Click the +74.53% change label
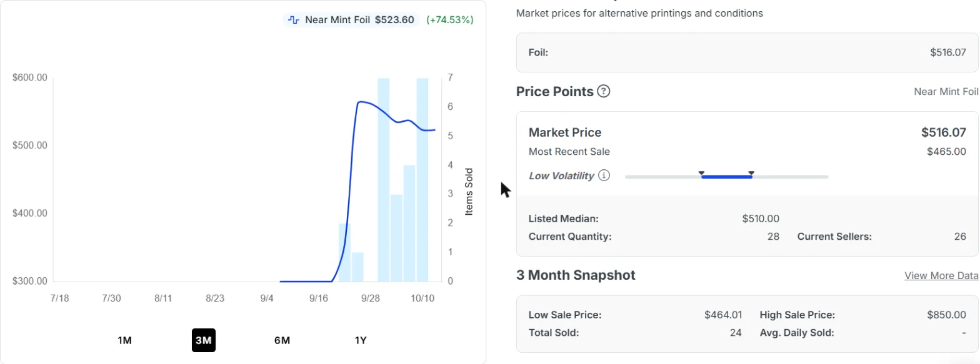Viewport: 980px width, 364px height. (450, 20)
